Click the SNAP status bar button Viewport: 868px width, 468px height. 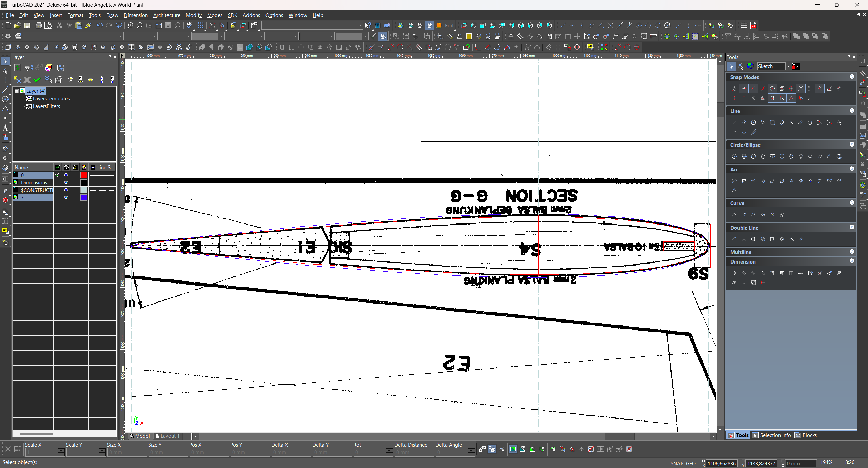point(676,463)
